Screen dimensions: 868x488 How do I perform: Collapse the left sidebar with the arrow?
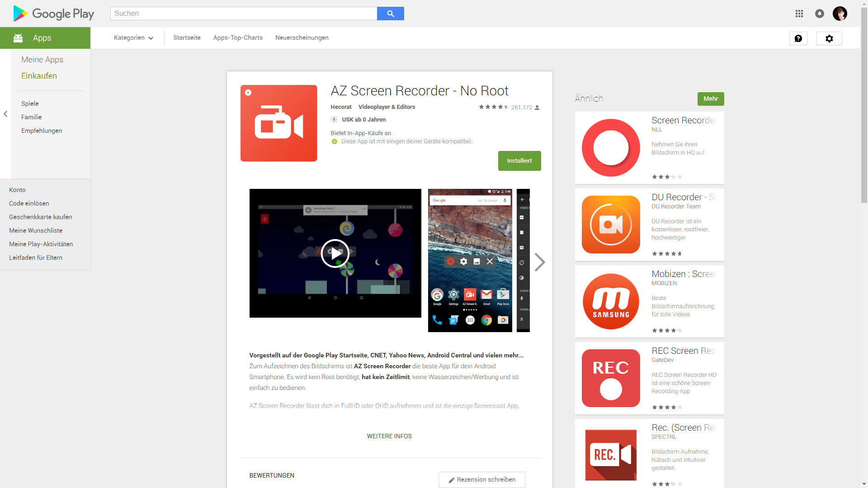5,114
